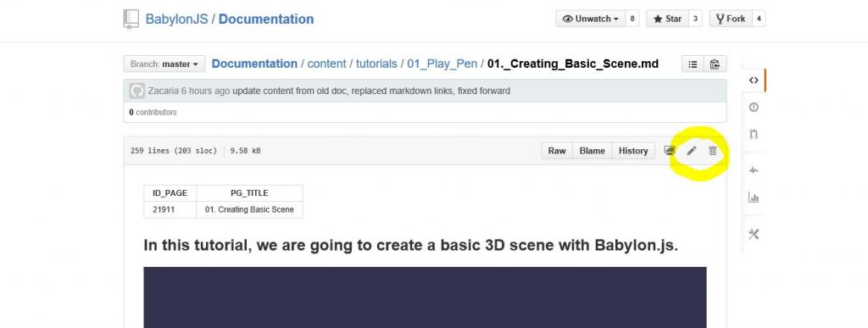Open repository Settings tools icon
The height and width of the screenshot is (328, 868).
tap(754, 234)
